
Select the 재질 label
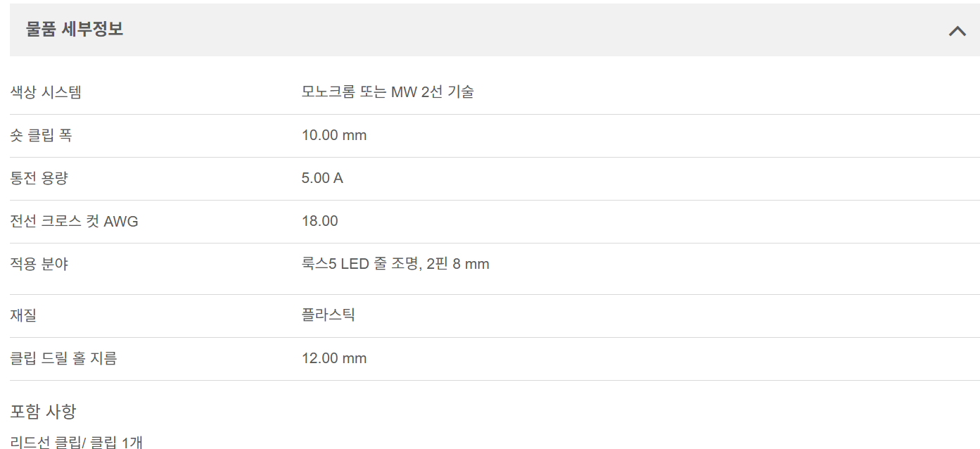tap(23, 315)
